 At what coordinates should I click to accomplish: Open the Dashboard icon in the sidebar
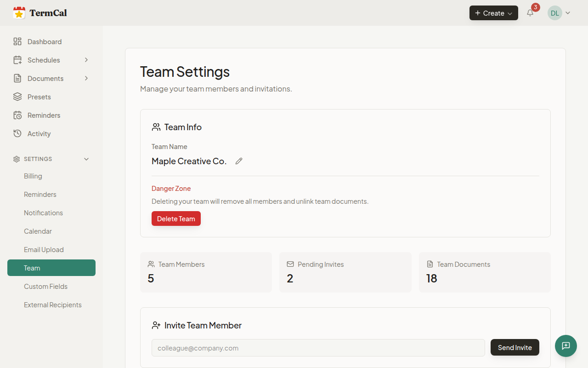pyautogui.click(x=17, y=41)
